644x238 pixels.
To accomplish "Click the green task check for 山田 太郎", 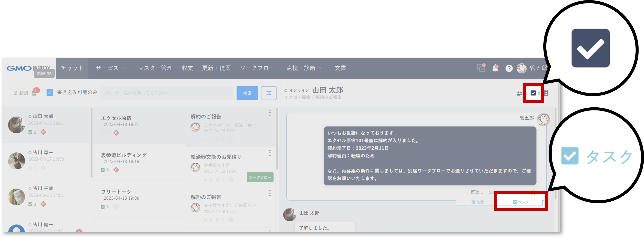I will (x=30, y=132).
